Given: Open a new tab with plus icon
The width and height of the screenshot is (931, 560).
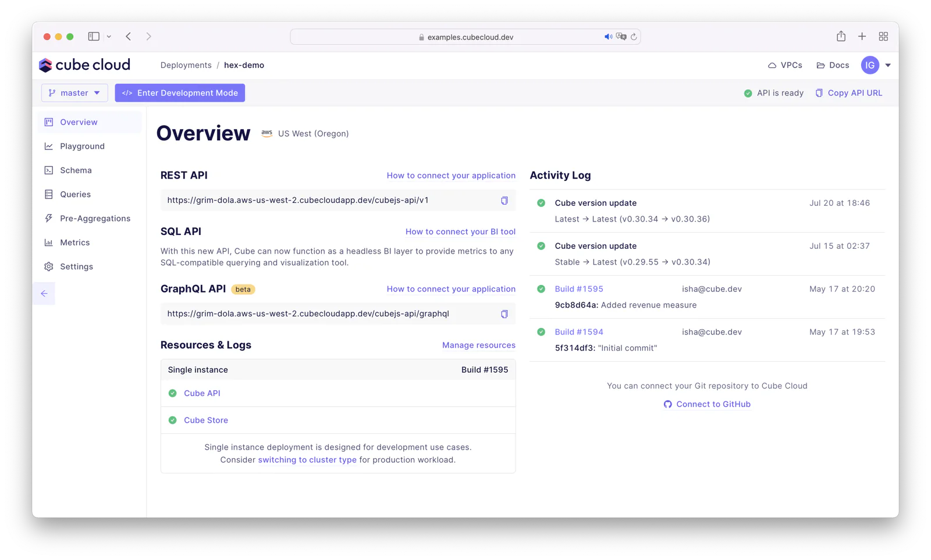Looking at the screenshot, I should pos(862,36).
